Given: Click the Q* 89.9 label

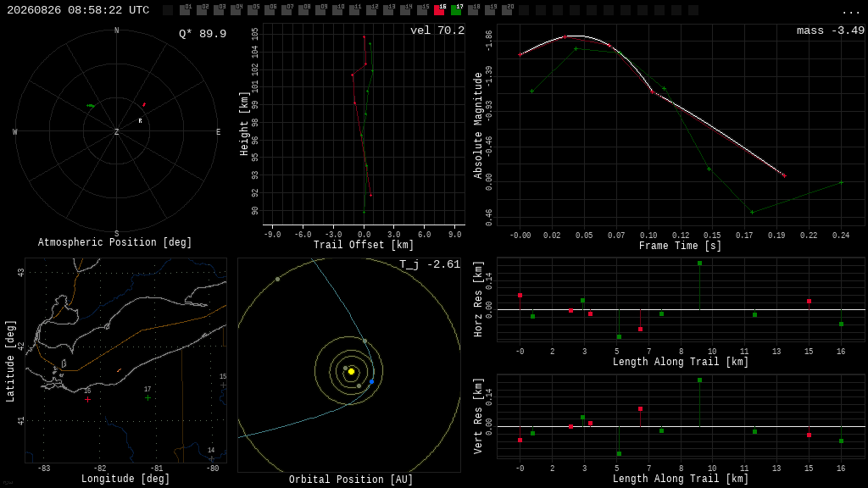Looking at the screenshot, I should 203,34.
